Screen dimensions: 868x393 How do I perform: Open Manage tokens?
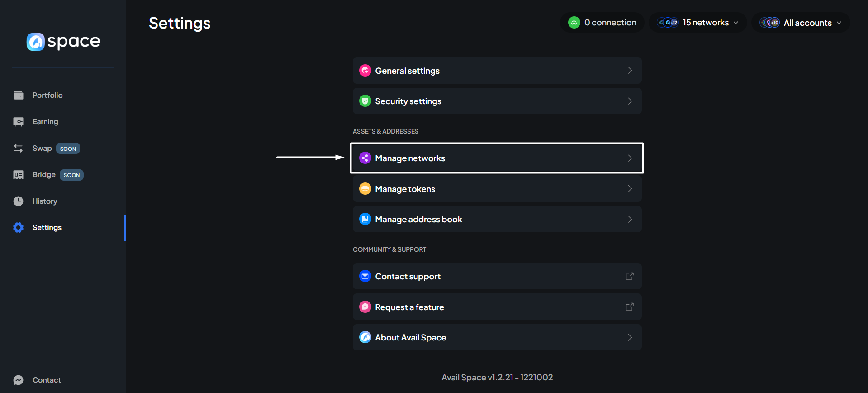coord(497,189)
